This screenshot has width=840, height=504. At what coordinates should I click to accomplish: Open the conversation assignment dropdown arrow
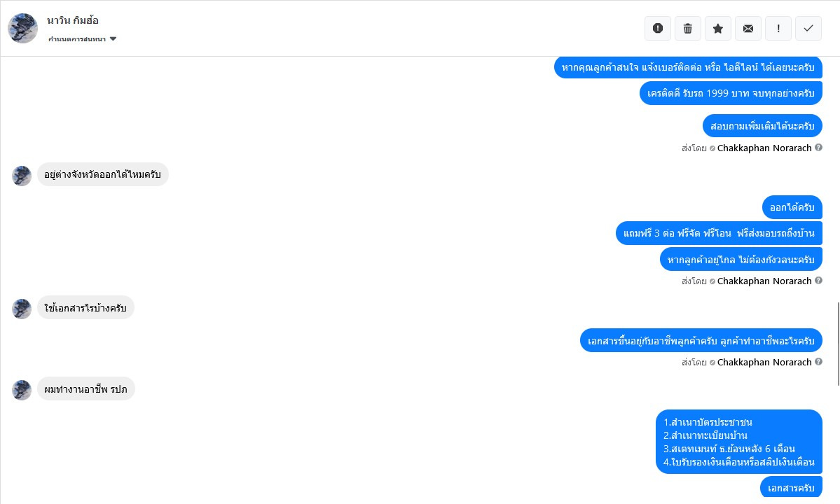113,38
